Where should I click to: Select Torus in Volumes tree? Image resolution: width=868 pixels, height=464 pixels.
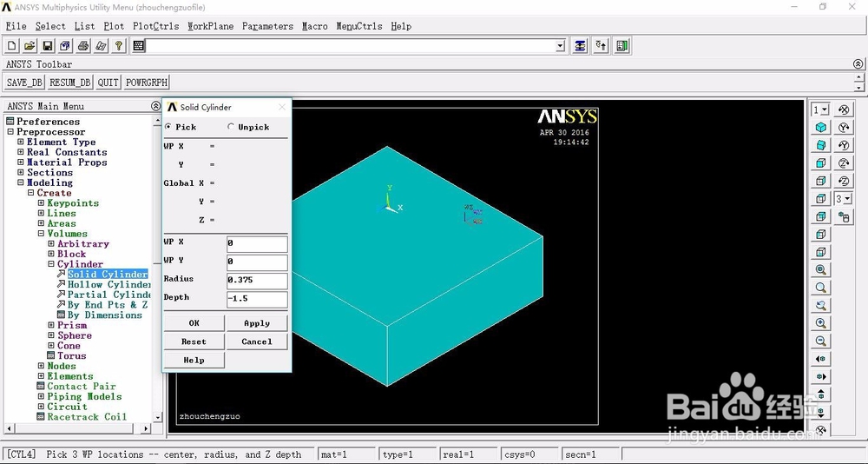[72, 356]
